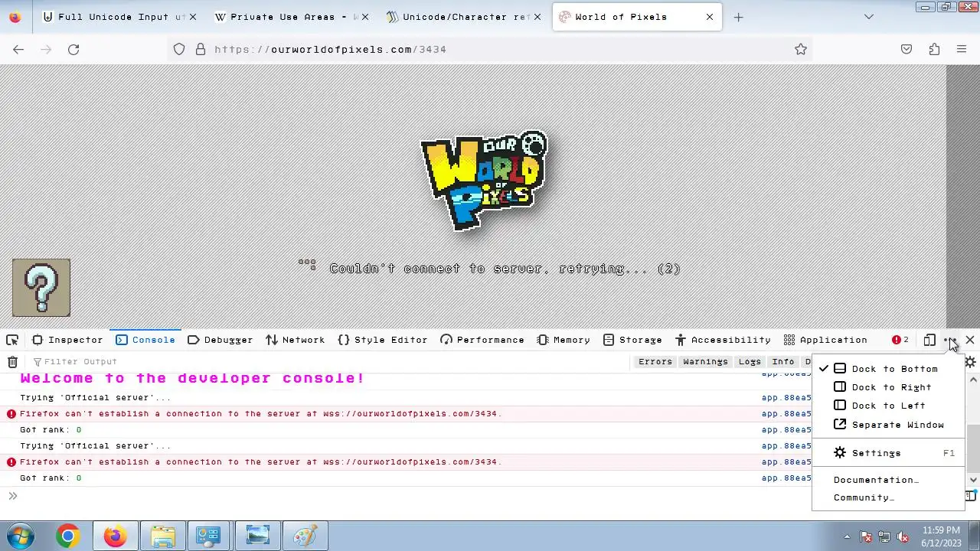The image size is (980, 551).
Task: Open Paint from the taskbar
Action: point(305,536)
